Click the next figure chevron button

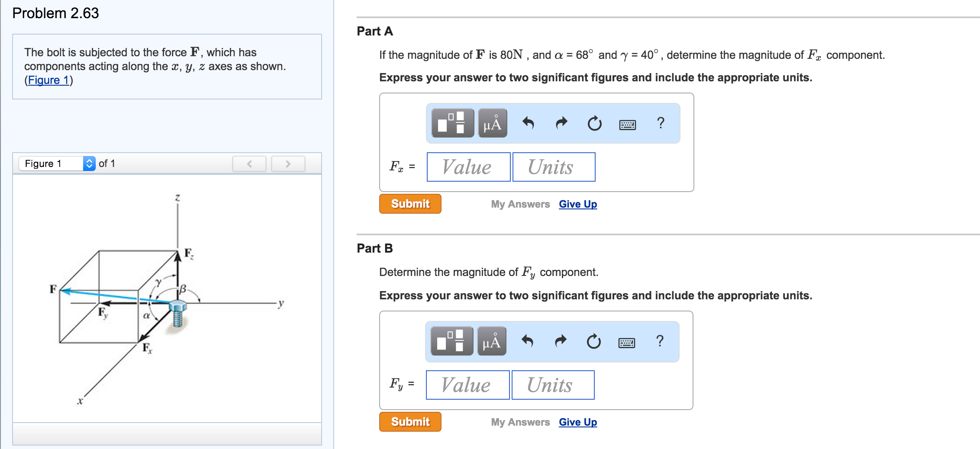point(288,164)
